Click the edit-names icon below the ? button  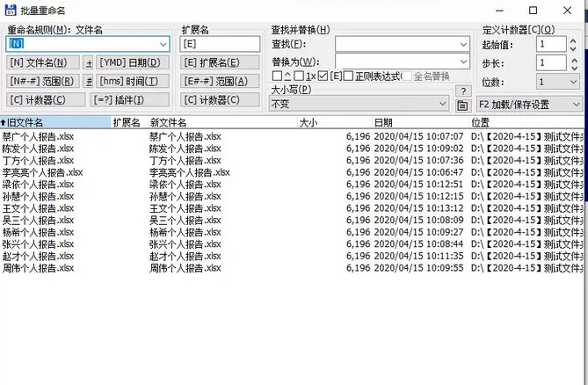pyautogui.click(x=463, y=105)
